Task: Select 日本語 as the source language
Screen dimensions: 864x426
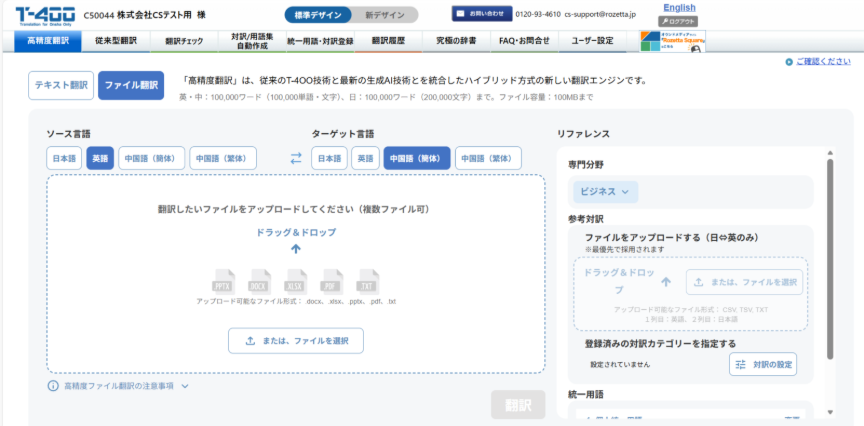Action: (64, 158)
